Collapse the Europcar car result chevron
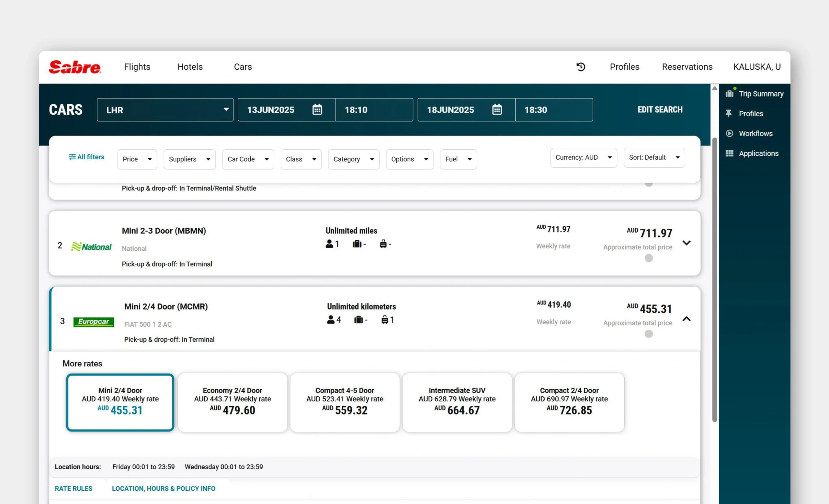Image resolution: width=829 pixels, height=504 pixels. pyautogui.click(x=686, y=319)
